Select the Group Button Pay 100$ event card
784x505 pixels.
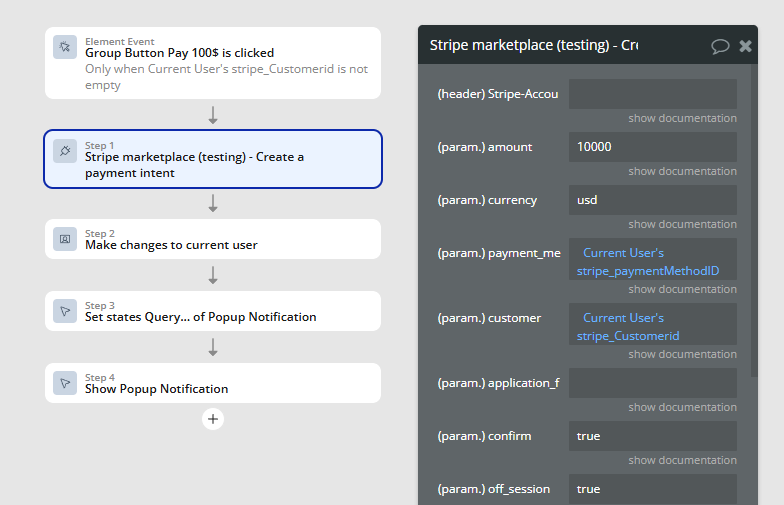click(213, 63)
